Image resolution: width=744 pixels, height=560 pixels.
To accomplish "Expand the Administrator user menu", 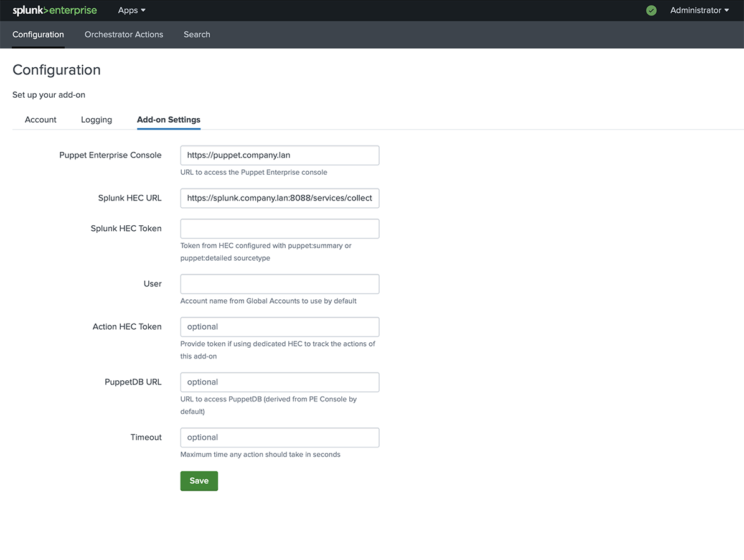I will click(x=699, y=11).
